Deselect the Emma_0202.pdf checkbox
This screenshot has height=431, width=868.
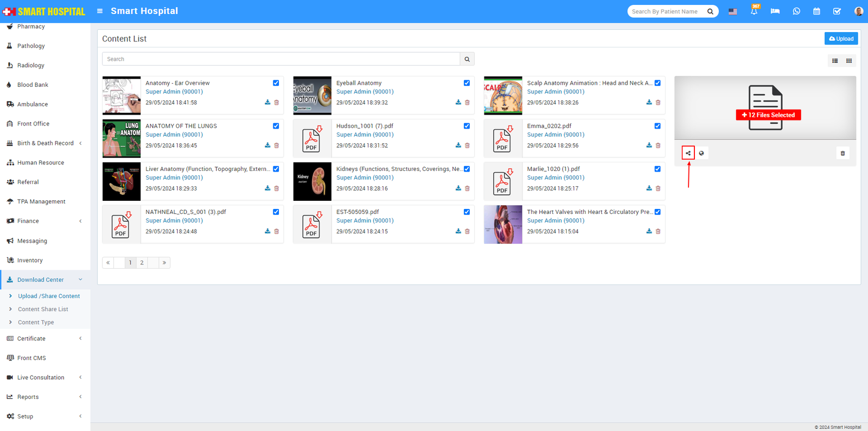click(658, 126)
